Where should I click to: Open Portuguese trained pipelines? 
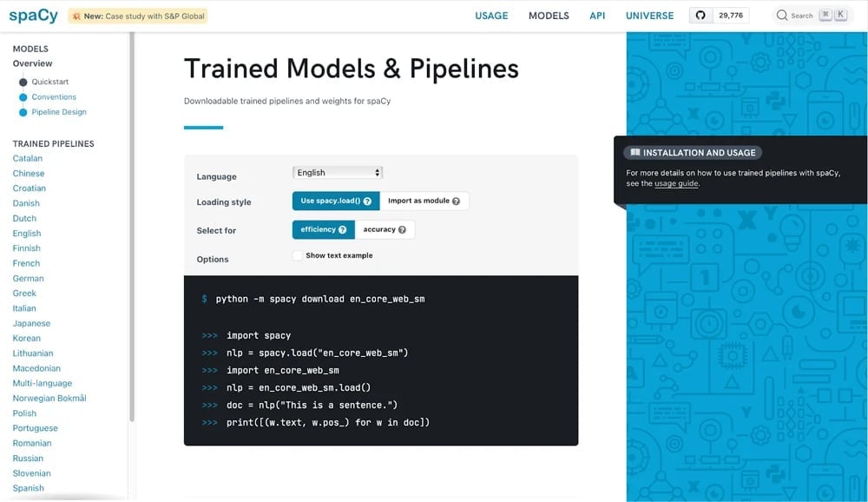pyautogui.click(x=36, y=428)
